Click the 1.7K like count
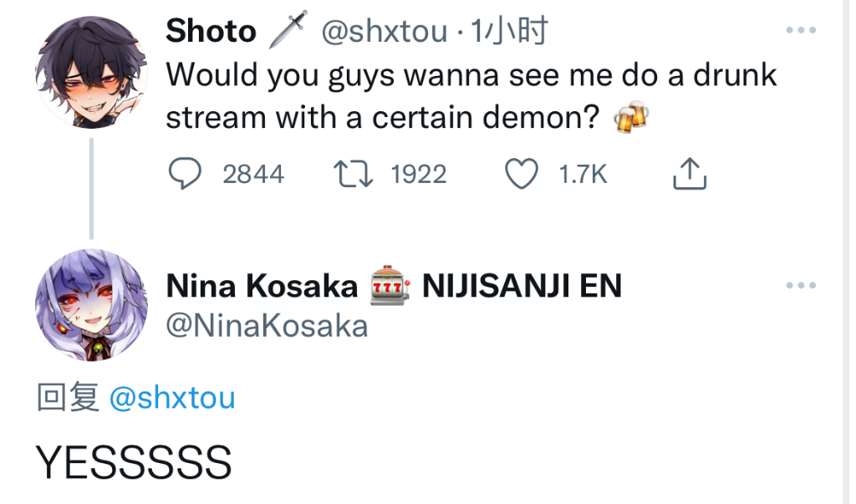The image size is (856, 504). (583, 175)
